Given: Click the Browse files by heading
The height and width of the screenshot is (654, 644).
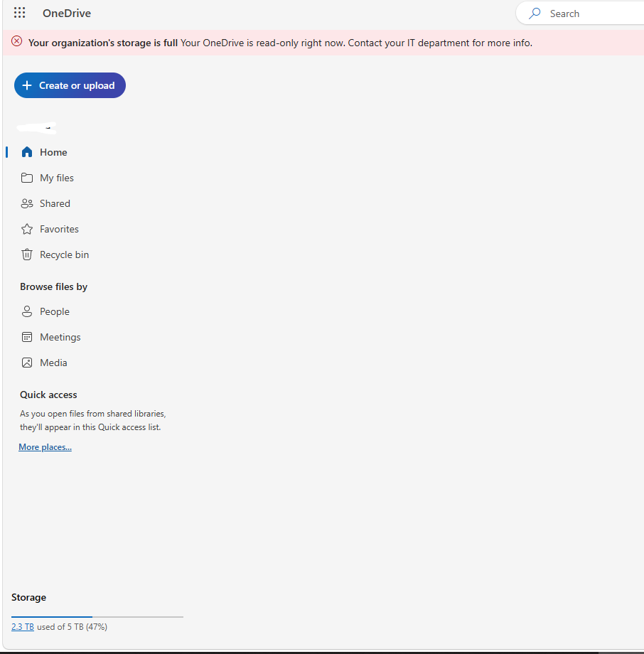Looking at the screenshot, I should click(54, 287).
